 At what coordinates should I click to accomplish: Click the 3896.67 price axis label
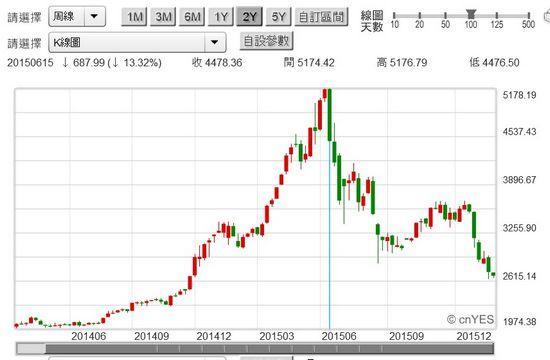(x=519, y=180)
